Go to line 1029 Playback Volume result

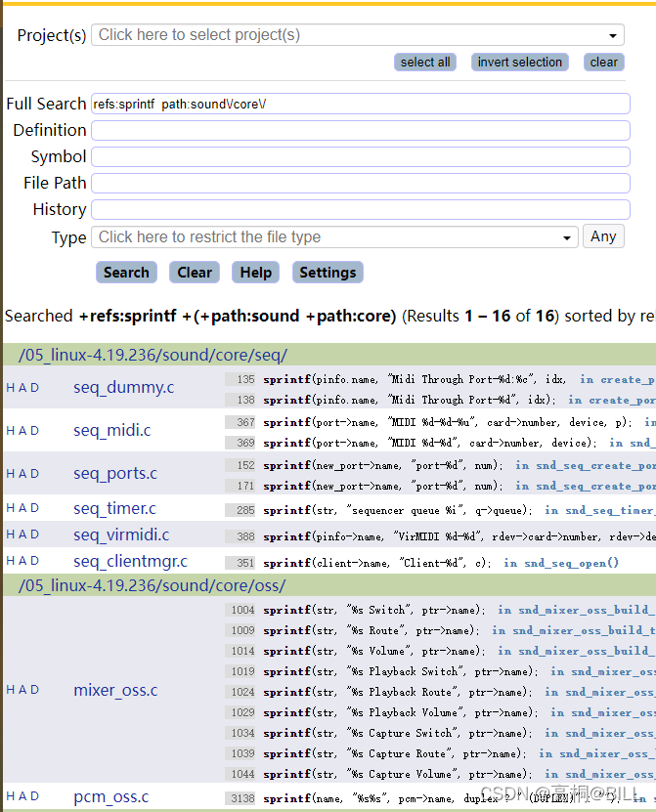coord(241,712)
